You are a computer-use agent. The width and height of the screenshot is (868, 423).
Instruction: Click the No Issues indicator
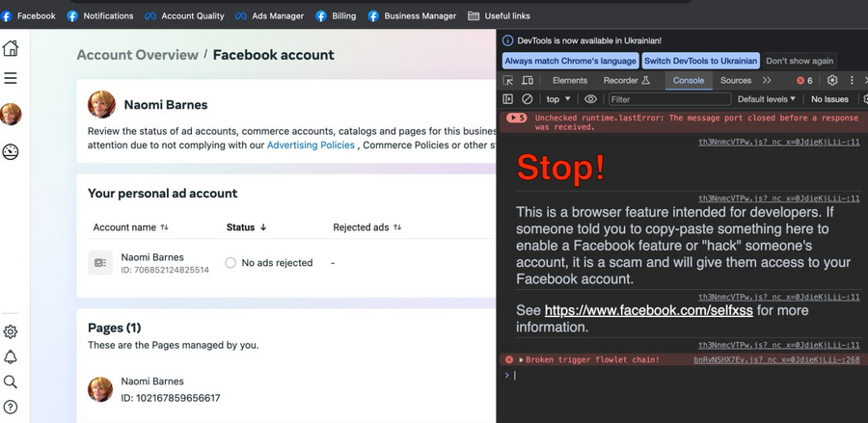tap(829, 99)
